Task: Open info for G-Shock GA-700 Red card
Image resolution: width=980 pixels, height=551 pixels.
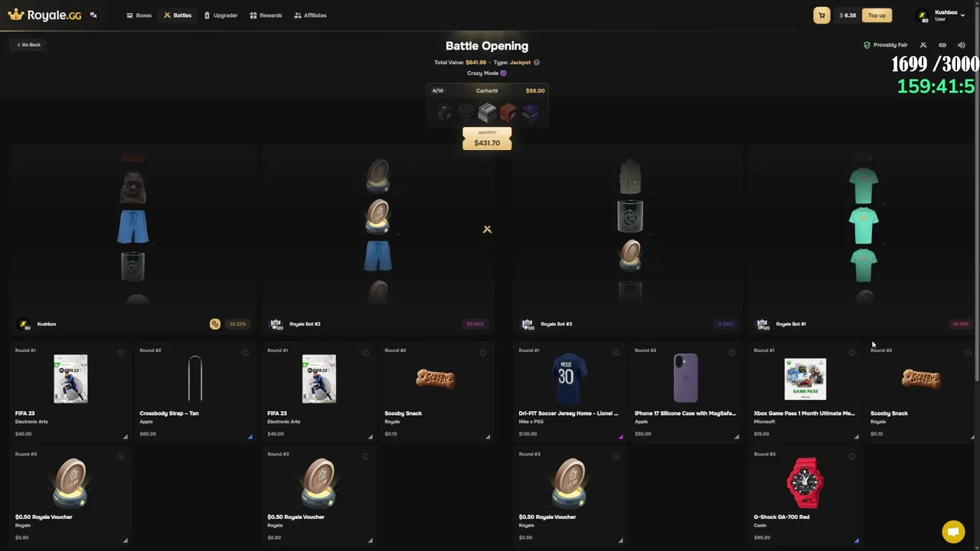Action: (x=851, y=457)
